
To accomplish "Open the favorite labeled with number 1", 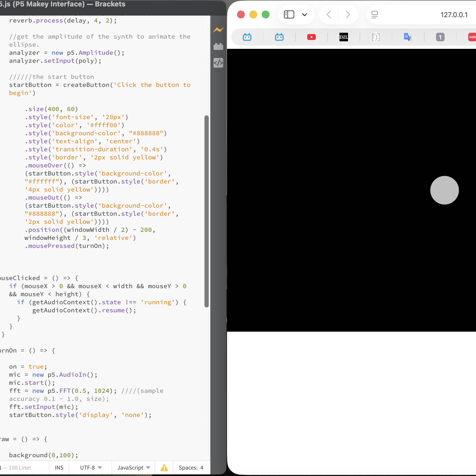I will [440, 37].
